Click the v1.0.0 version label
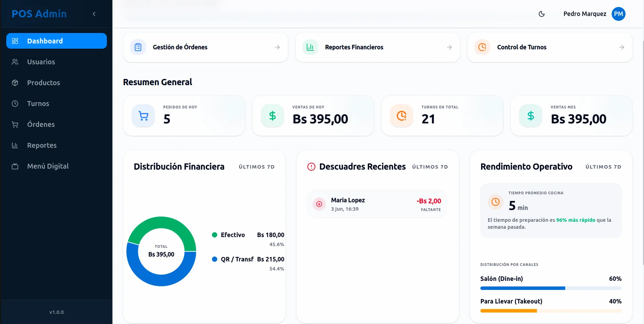The width and height of the screenshot is (644, 324). pyautogui.click(x=56, y=312)
